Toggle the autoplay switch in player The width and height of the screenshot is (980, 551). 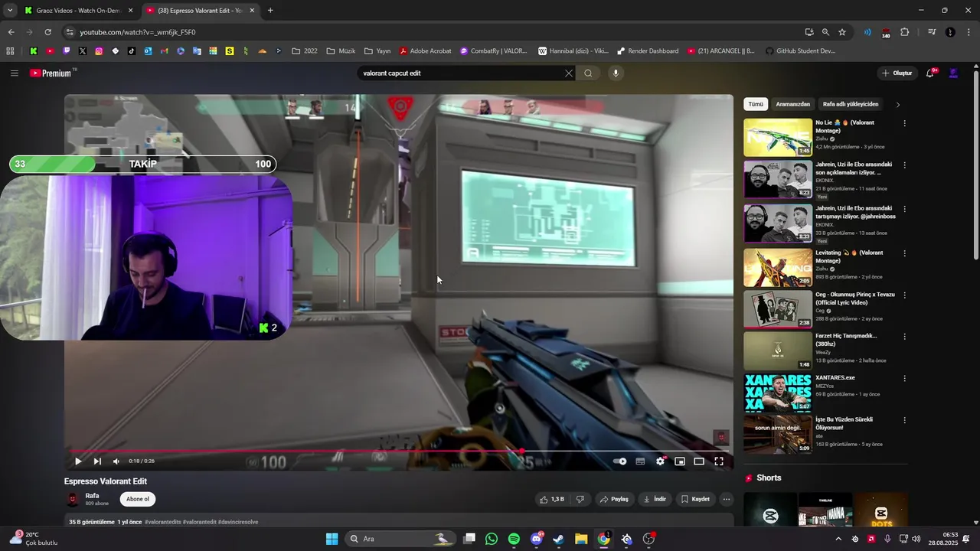tap(620, 461)
